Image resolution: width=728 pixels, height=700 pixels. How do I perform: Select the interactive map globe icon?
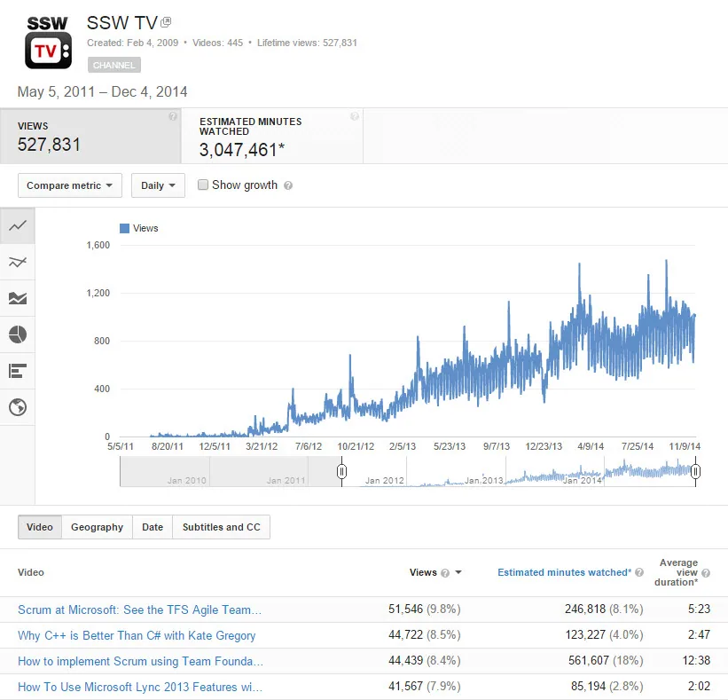18,407
